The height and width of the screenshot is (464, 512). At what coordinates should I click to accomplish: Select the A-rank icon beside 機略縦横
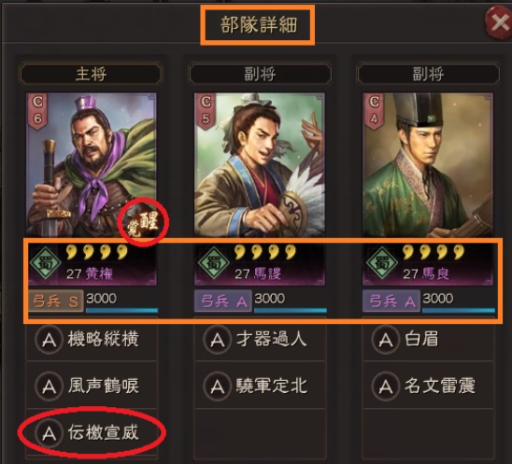49,340
